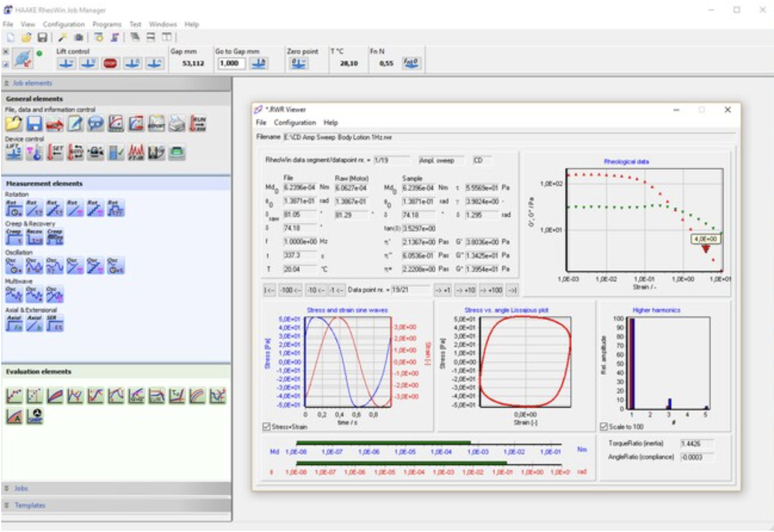The height and width of the screenshot is (532, 774).
Task: Click the FT-IR device control icon
Action: pos(137,153)
